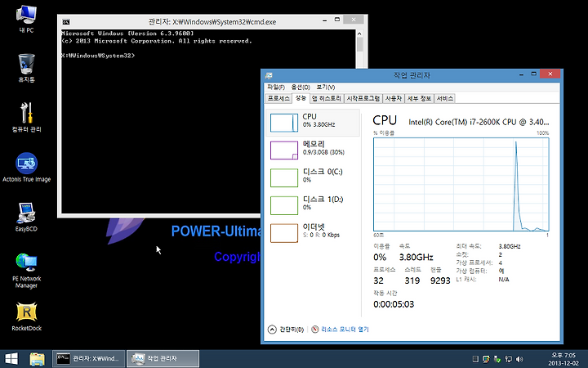Switch to the 서비스 tab
Image resolution: width=588 pixels, height=368 pixels.
click(x=445, y=98)
